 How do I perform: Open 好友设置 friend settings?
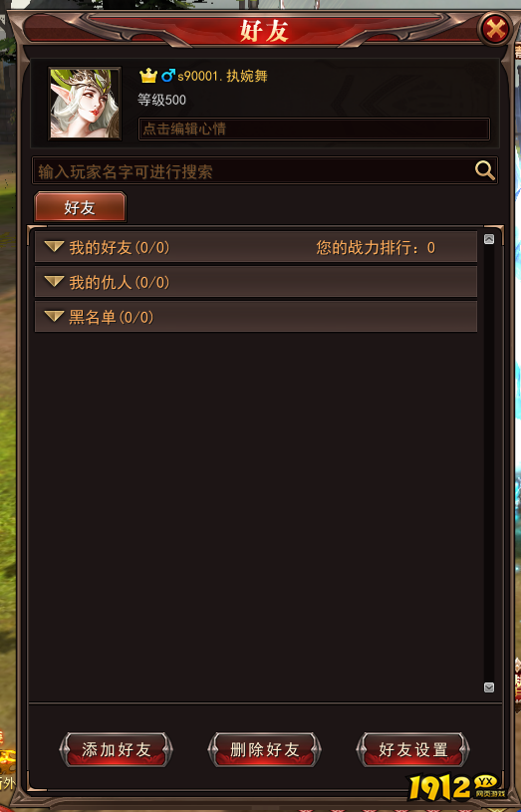(x=412, y=749)
